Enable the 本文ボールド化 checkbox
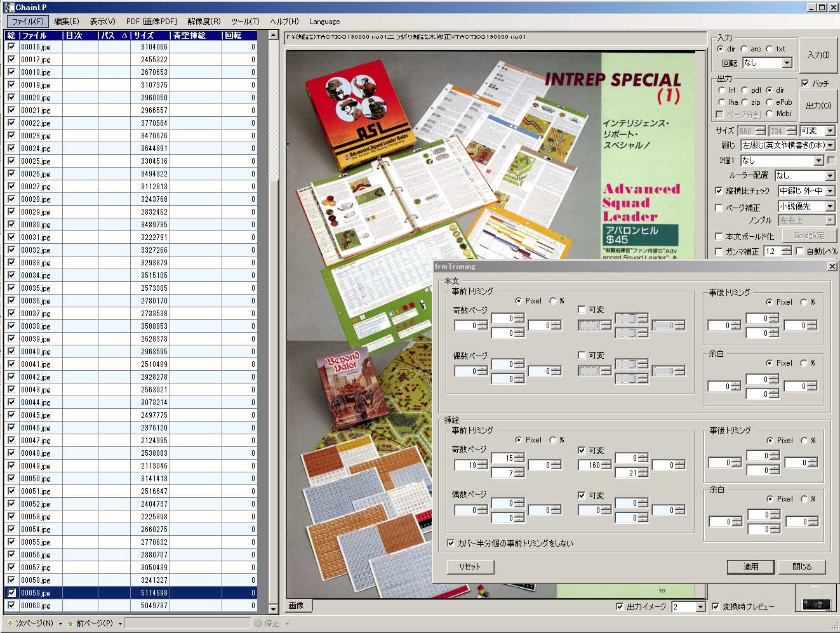 (x=719, y=236)
